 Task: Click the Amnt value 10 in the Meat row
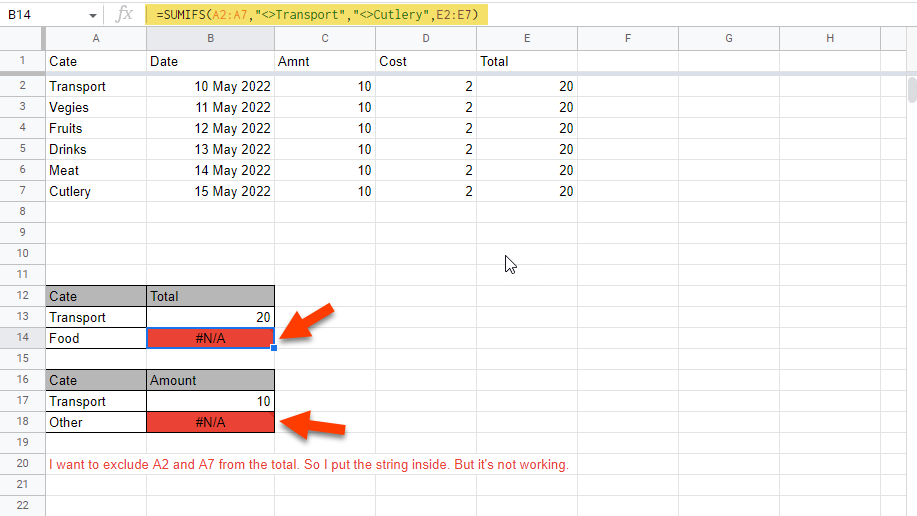(325, 170)
